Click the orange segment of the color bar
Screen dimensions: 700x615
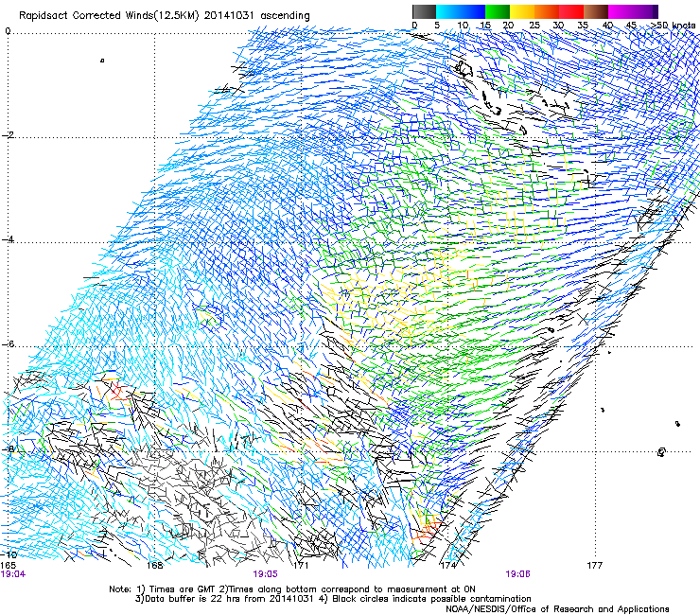[547, 11]
